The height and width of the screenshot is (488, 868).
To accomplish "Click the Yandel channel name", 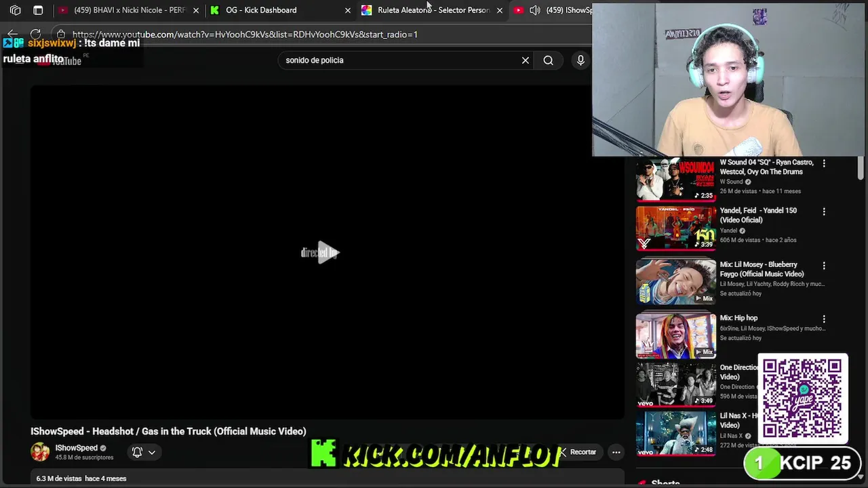I will click(x=728, y=230).
